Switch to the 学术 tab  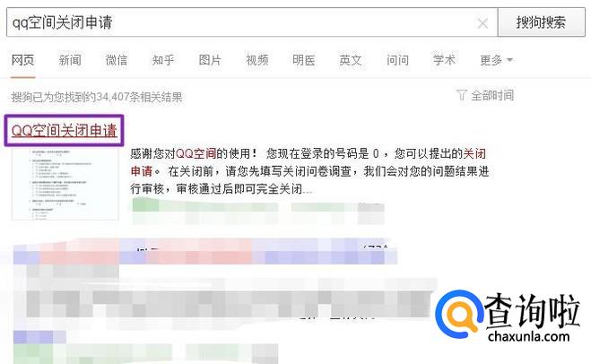(x=445, y=60)
